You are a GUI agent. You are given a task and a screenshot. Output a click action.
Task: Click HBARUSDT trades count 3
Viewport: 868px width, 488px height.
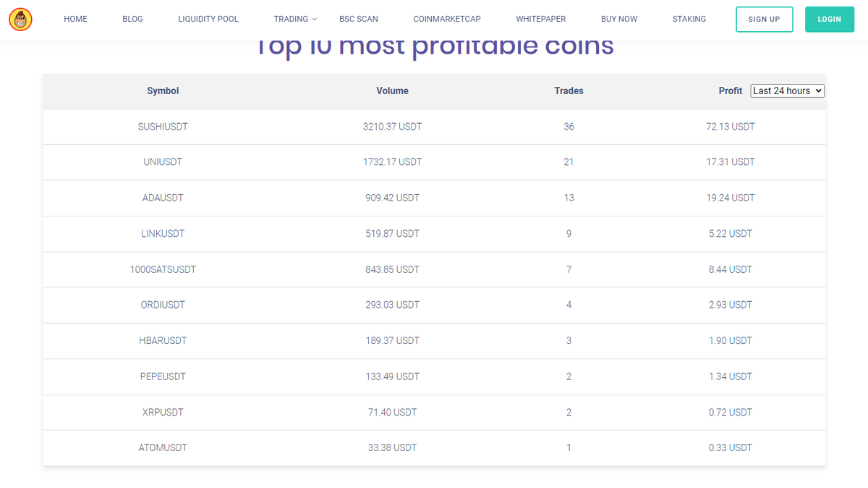[569, 340]
